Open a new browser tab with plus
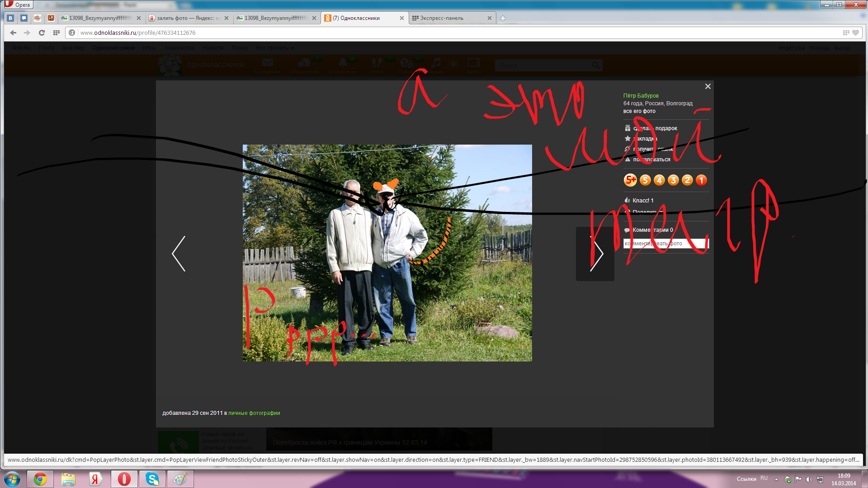Image resolution: width=868 pixels, height=488 pixels. click(503, 18)
